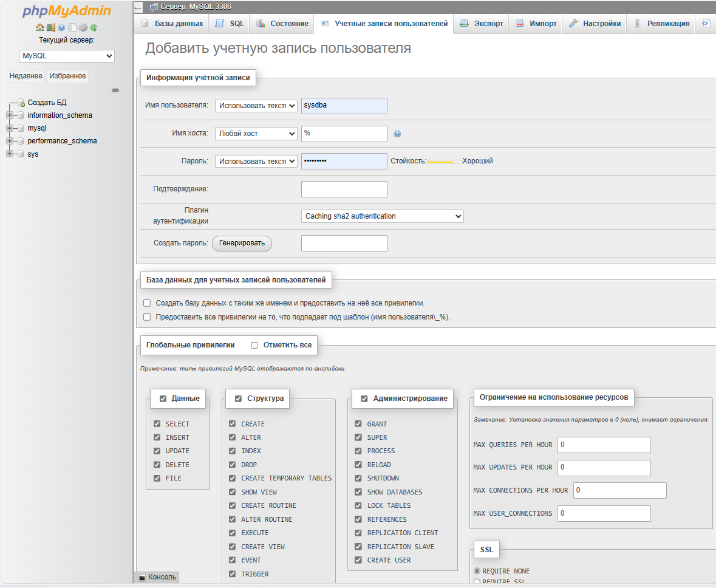The height and width of the screenshot is (588, 716).
Task: Select the REQUIRE NONE radio button
Action: click(477, 571)
